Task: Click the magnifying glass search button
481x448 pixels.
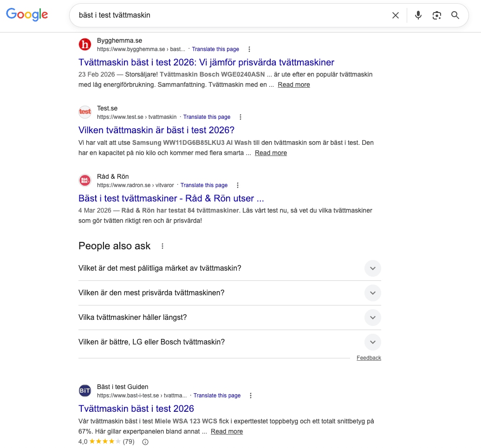Action: (455, 15)
